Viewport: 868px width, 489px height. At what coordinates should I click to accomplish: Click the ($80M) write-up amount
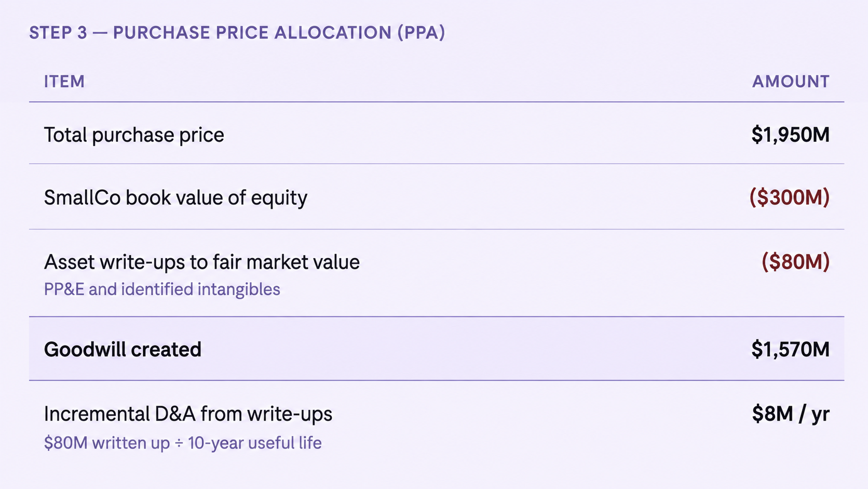coord(795,261)
